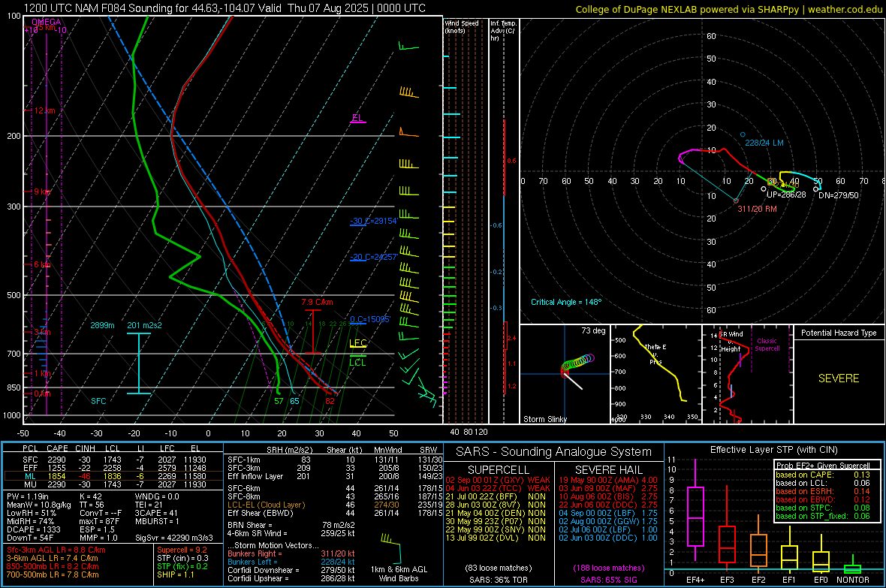Click the 0 C=15095' freezing level label
The height and width of the screenshot is (588, 886).
(370, 319)
